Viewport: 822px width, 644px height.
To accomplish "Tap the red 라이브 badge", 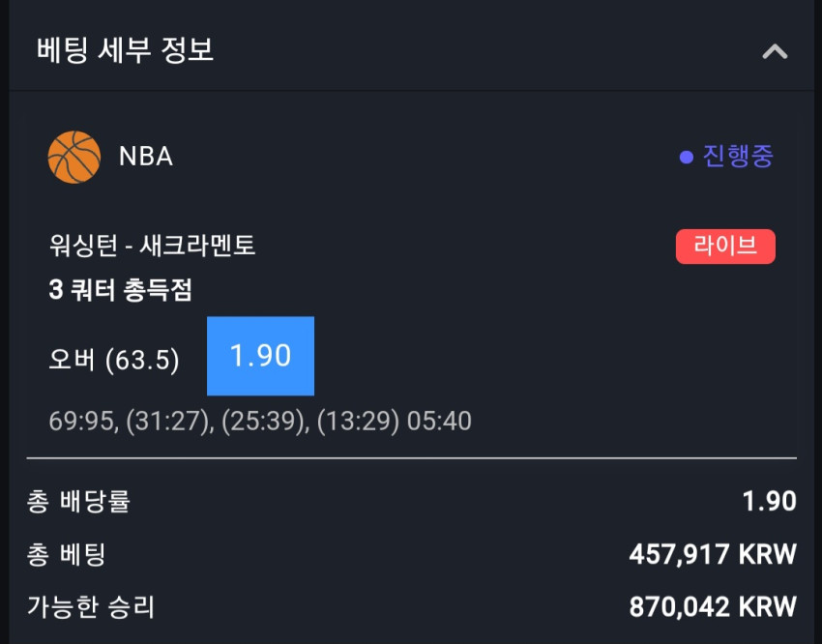I will tap(725, 246).
